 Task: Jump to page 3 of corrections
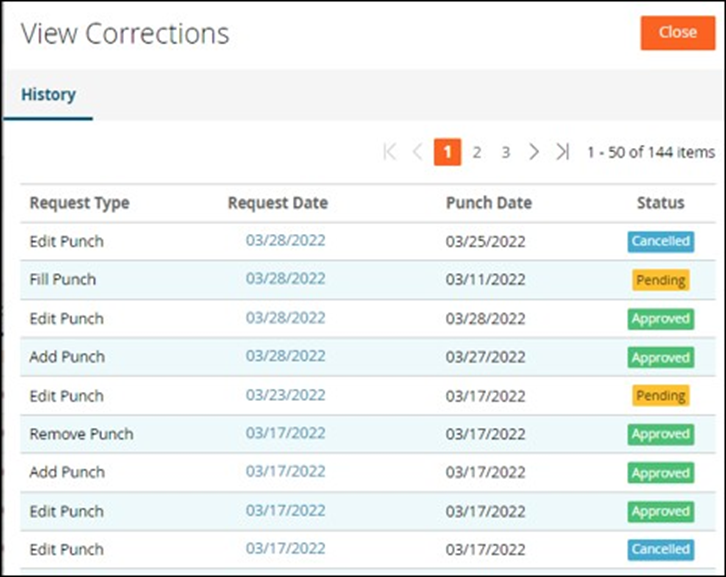pyautogui.click(x=506, y=152)
